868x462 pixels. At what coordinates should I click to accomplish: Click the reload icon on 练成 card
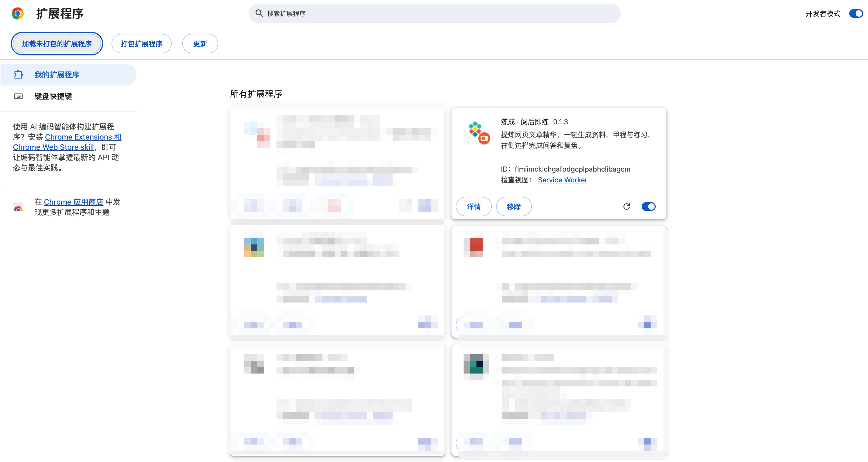click(626, 206)
